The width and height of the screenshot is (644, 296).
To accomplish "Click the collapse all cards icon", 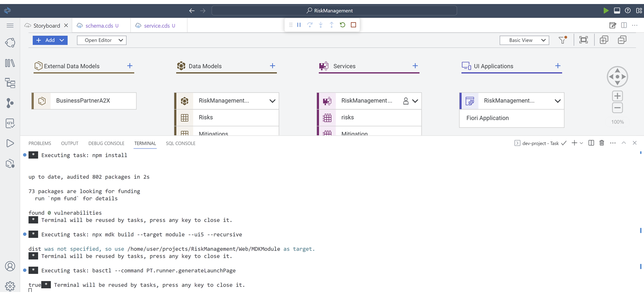I will 622,40.
